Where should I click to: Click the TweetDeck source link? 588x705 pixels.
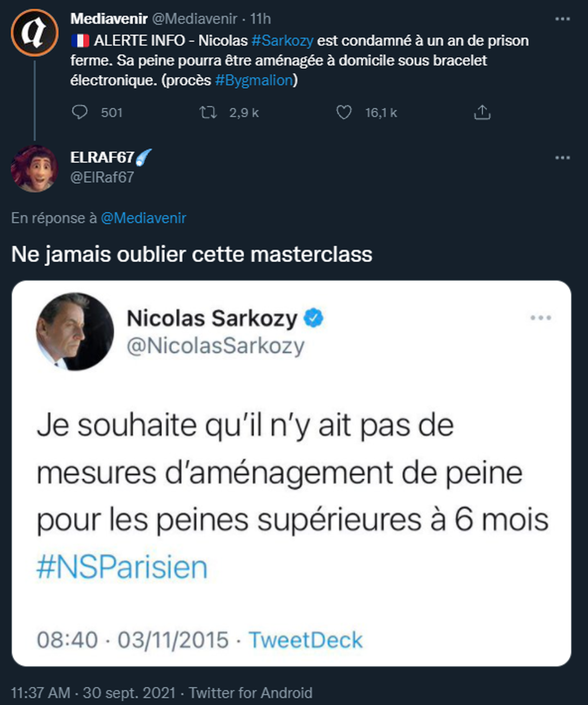coord(306,640)
